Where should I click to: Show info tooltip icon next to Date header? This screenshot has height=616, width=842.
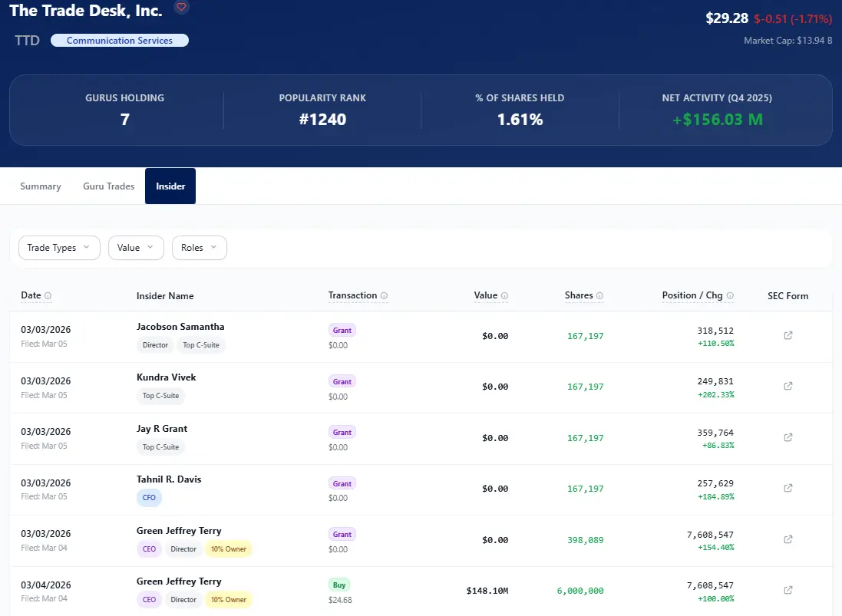click(48, 295)
